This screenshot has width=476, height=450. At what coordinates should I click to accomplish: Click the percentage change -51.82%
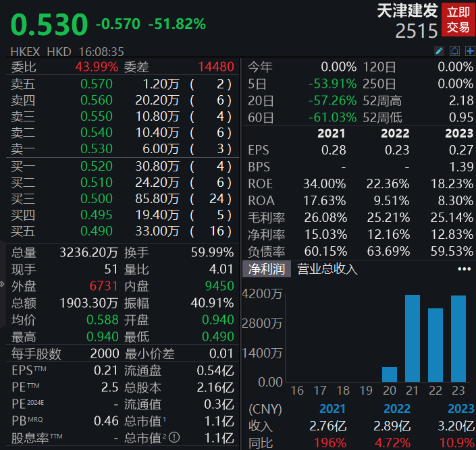177,24
